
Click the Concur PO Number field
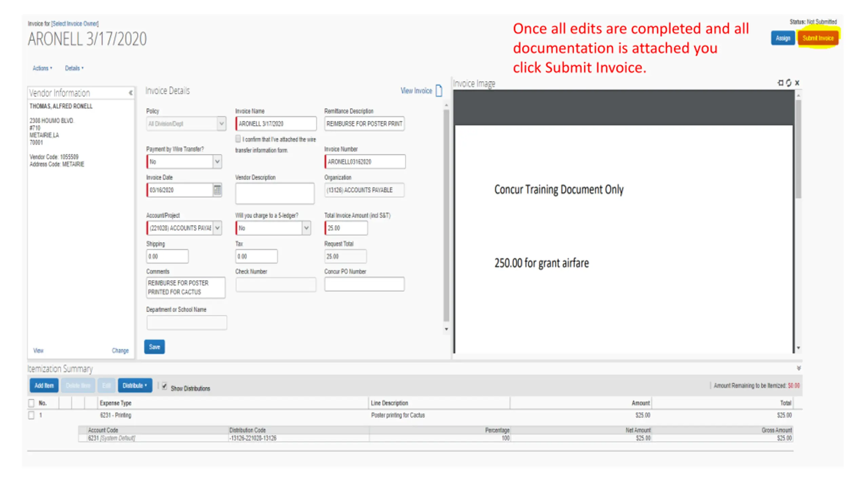[x=364, y=284]
